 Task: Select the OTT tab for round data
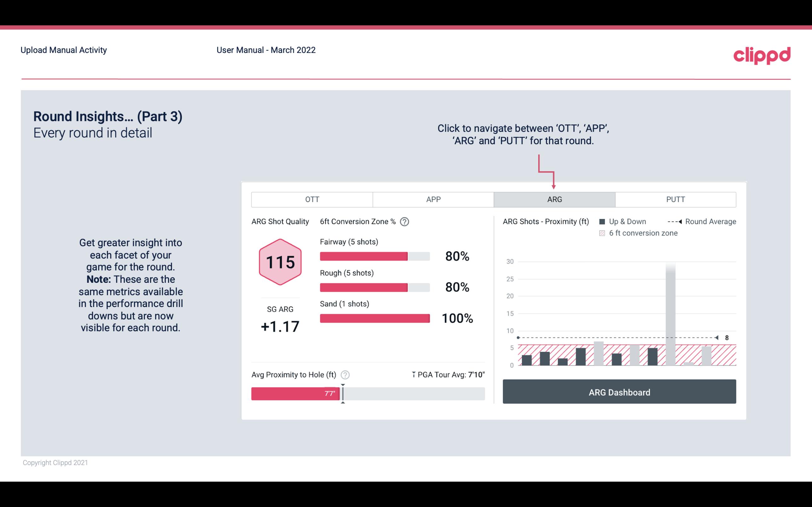pos(313,200)
